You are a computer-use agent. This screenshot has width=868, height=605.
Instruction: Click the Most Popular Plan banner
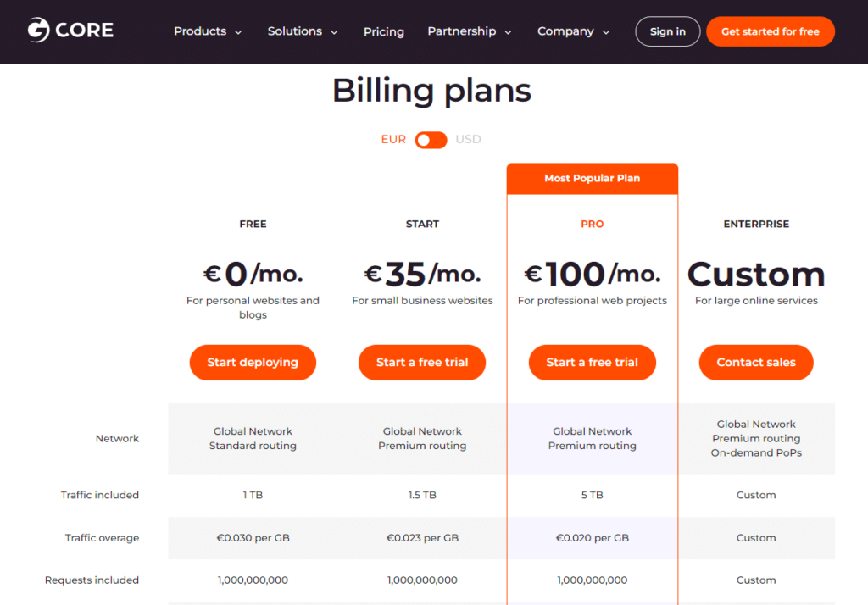click(593, 178)
